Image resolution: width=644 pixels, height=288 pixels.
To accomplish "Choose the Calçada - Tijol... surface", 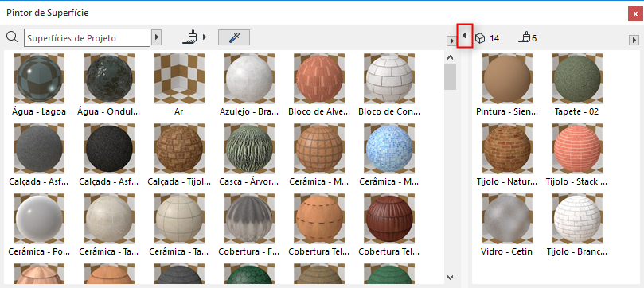I will [x=178, y=155].
